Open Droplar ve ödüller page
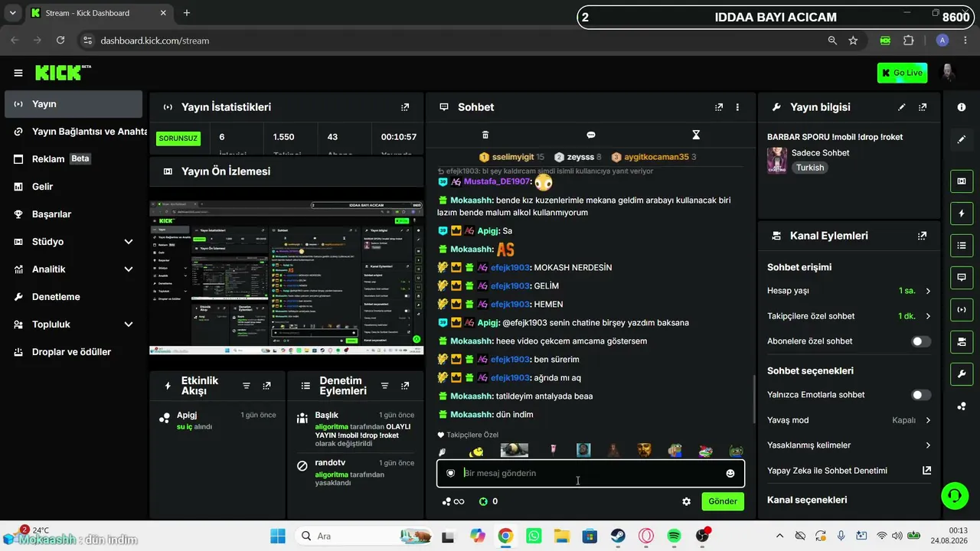This screenshot has width=980, height=551. 73,352
